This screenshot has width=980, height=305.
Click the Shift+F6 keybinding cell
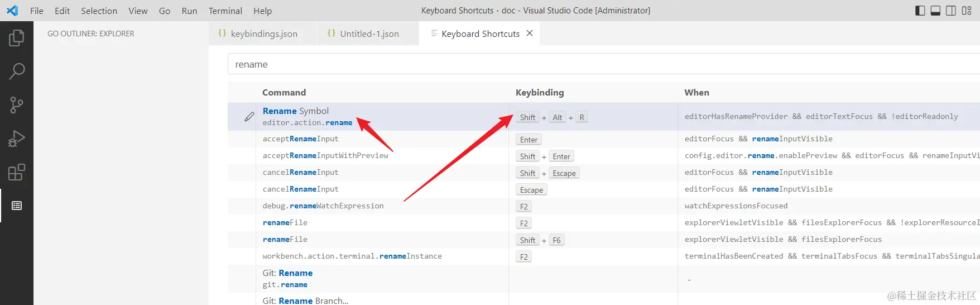pos(540,240)
